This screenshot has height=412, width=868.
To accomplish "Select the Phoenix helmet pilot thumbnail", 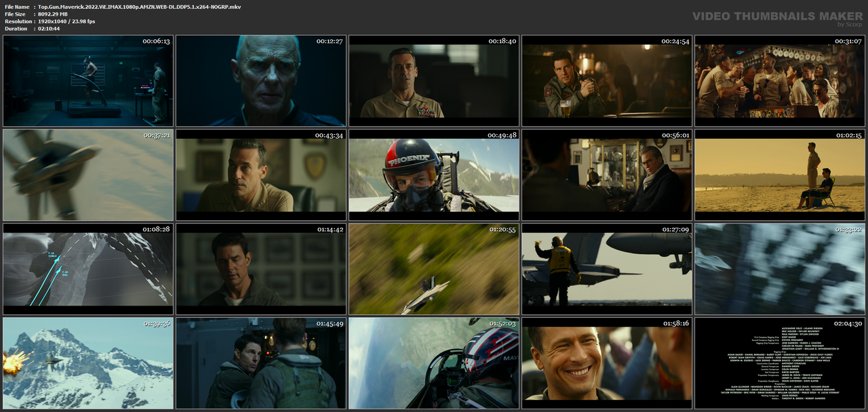I will click(434, 175).
